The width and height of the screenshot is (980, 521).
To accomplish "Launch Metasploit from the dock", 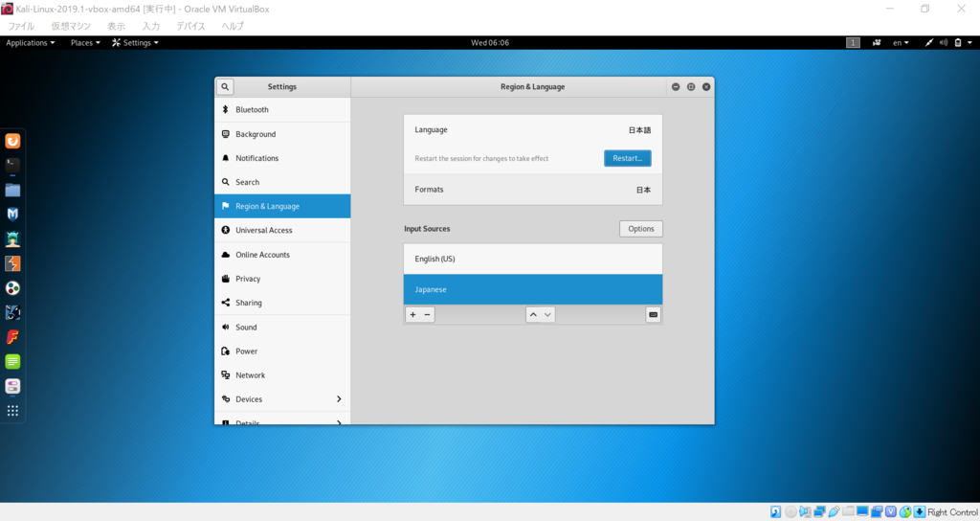I will point(12,214).
